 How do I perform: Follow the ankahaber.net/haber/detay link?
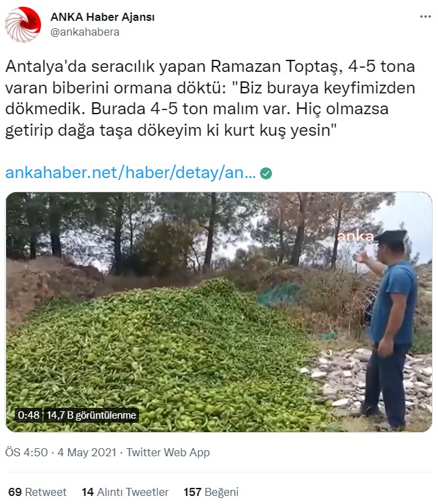pyautogui.click(x=130, y=173)
